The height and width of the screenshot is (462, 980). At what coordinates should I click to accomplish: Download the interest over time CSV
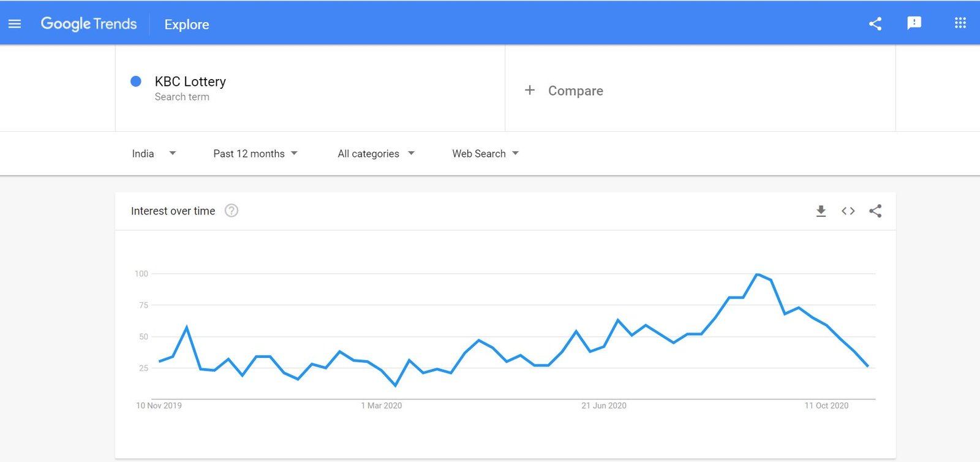(x=821, y=211)
